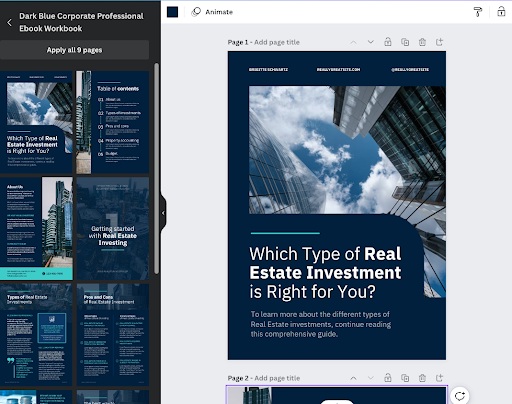Select the Types of Real Estate Investments thumbnail
The height and width of the screenshot is (404, 512).
click(36, 335)
